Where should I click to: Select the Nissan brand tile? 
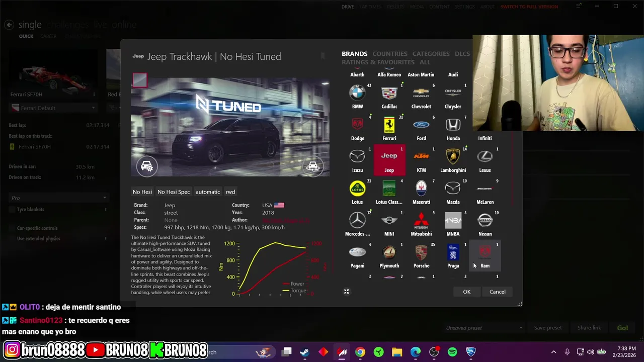pos(485,223)
